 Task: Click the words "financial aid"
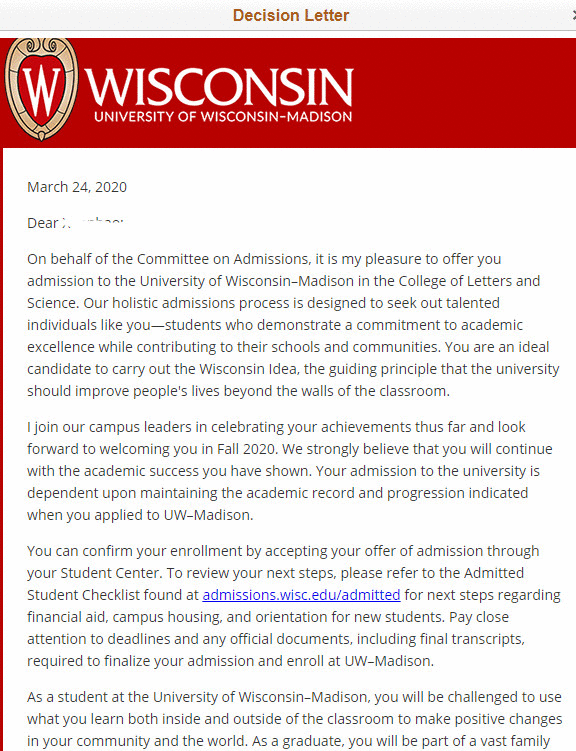66,617
